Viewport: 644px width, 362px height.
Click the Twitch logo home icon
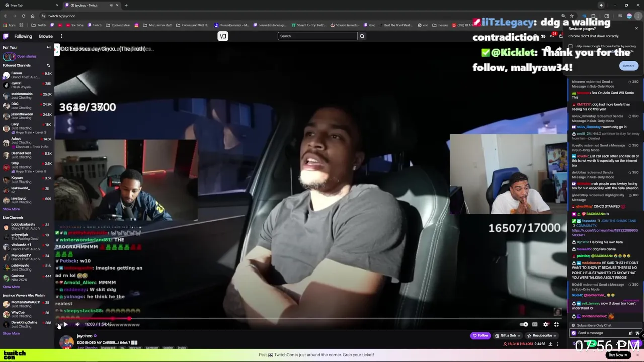click(x=6, y=36)
